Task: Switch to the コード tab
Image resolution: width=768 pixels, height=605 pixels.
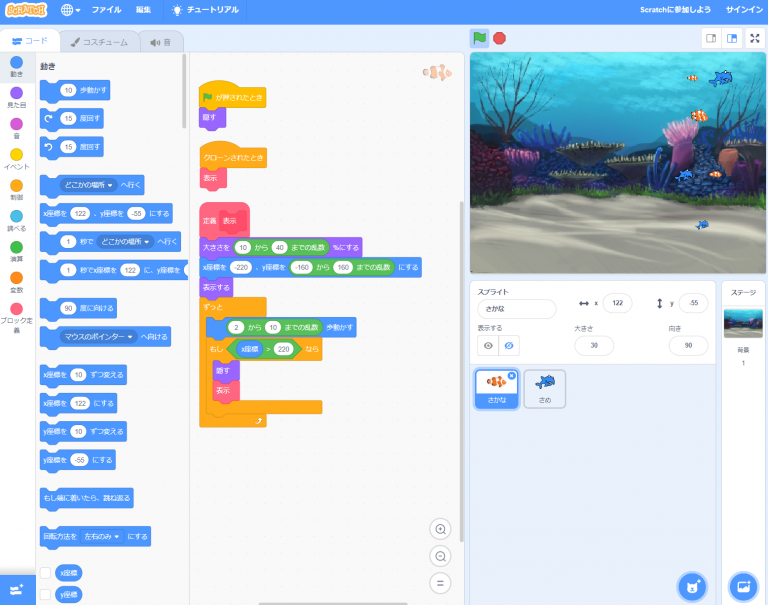Action: pyautogui.click(x=30, y=41)
